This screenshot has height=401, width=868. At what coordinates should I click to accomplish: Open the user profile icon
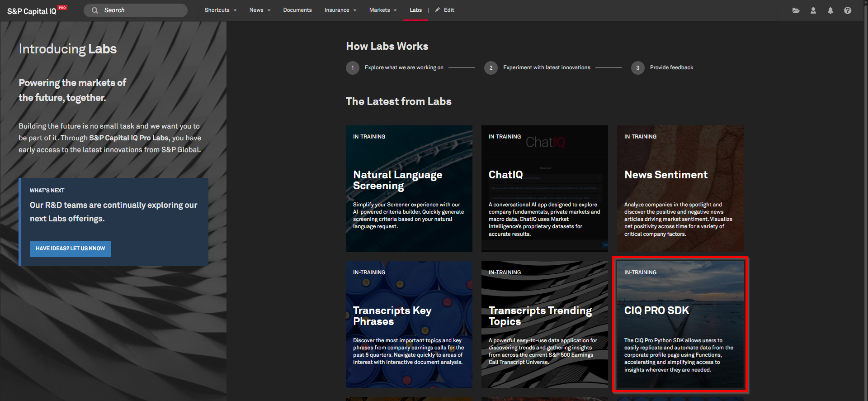[813, 10]
